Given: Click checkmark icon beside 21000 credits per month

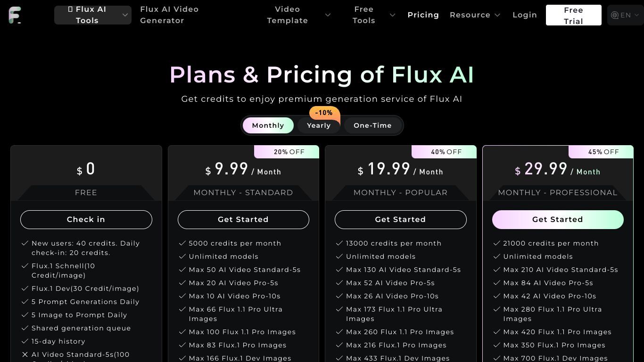Looking at the screenshot, I should tap(496, 243).
